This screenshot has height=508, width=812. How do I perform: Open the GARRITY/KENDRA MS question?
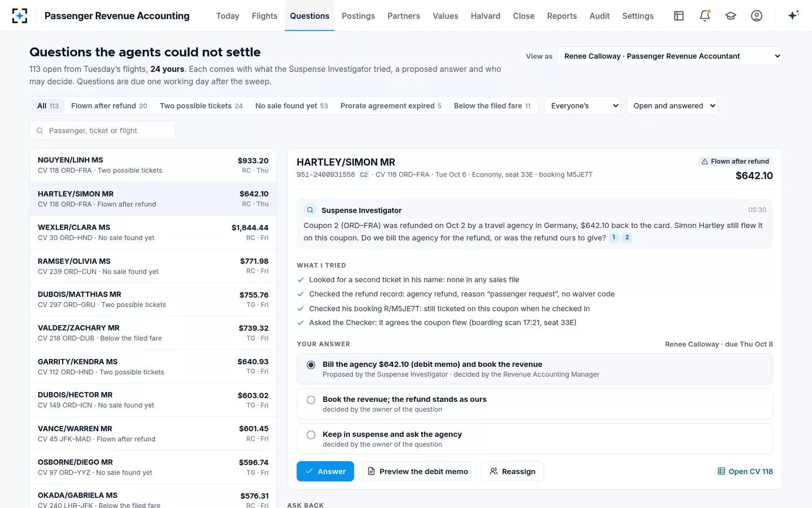tap(153, 366)
